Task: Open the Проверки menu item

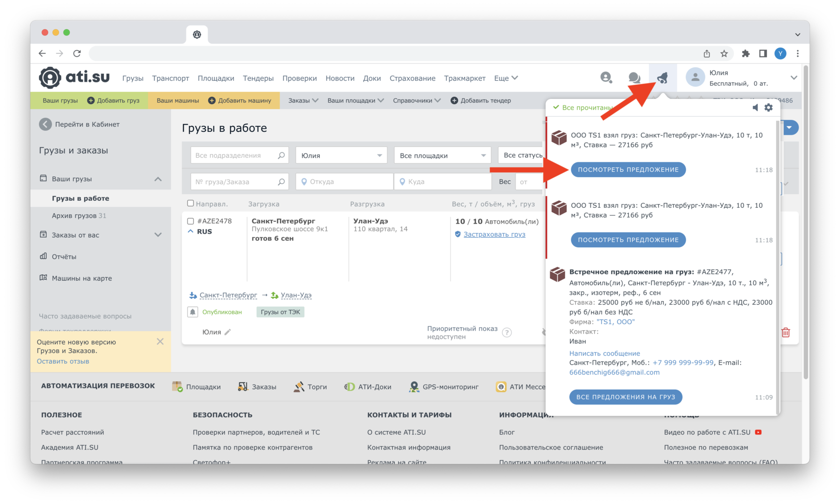Action: [299, 78]
